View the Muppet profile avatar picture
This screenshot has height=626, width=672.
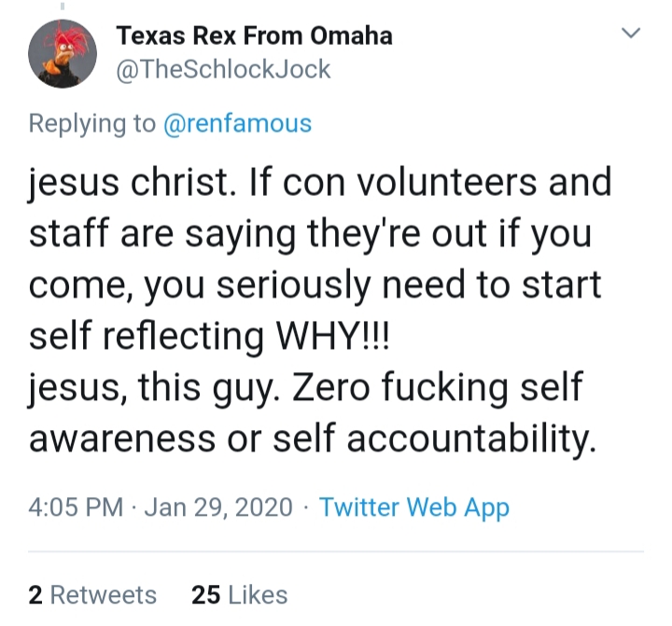click(63, 53)
